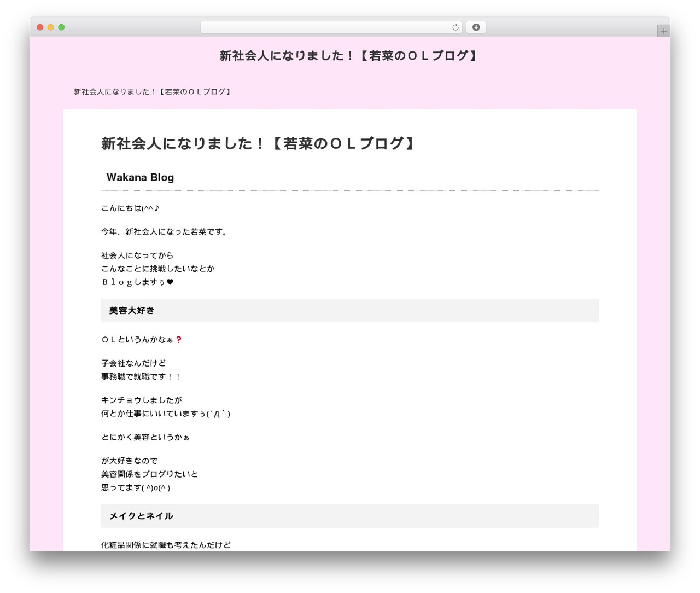Select the line 'とにかく美容というかぁ'
700x593 pixels.
point(145,438)
